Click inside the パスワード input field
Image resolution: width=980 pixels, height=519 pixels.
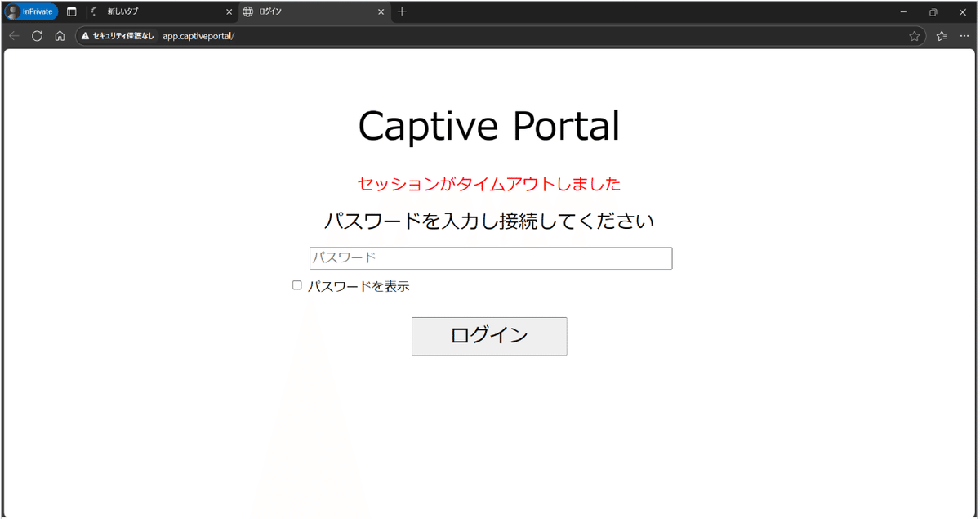[490, 257]
